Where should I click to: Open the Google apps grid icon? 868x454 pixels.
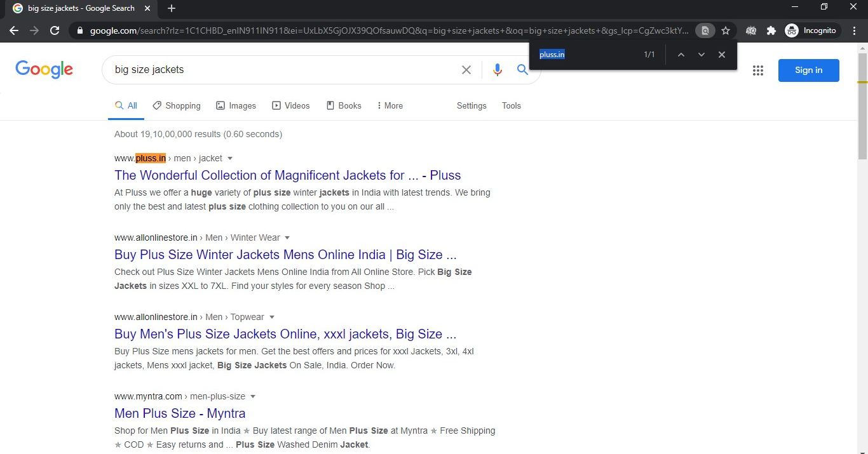(x=757, y=70)
